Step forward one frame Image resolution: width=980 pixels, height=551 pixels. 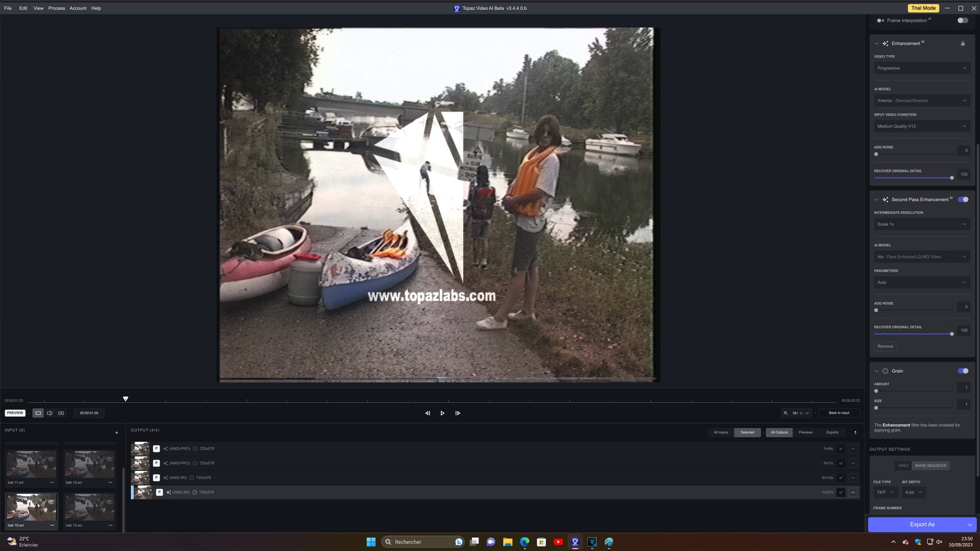click(x=458, y=413)
